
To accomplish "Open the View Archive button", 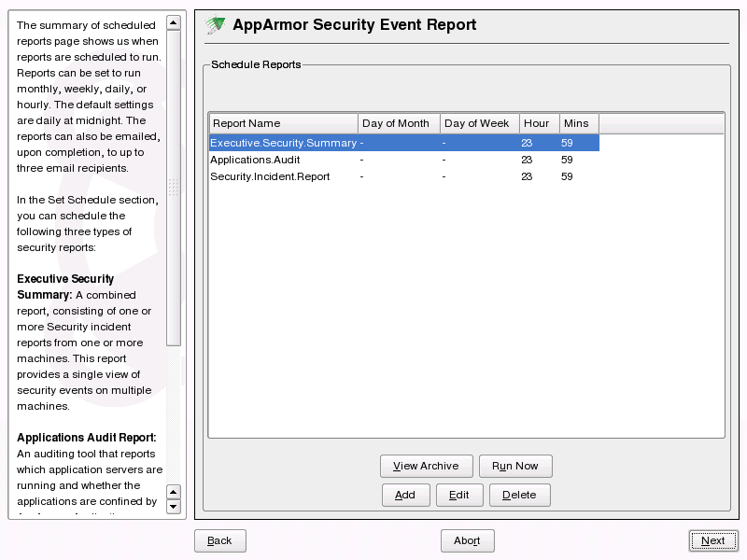I will [x=427, y=466].
